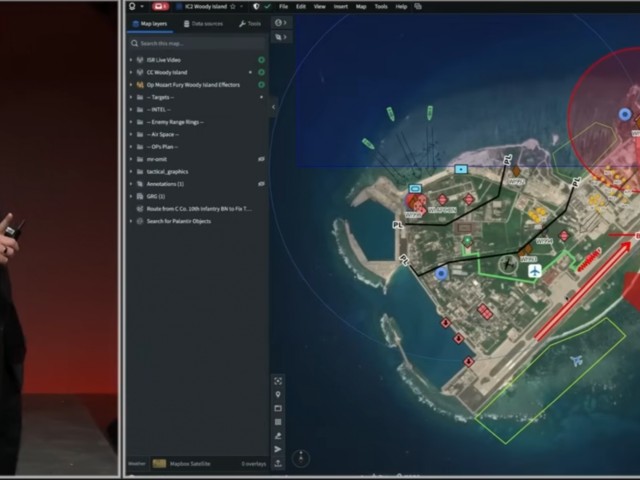Toggle CC Woody Island layer visibility circle
This screenshot has height=480, width=640.
click(x=261, y=72)
